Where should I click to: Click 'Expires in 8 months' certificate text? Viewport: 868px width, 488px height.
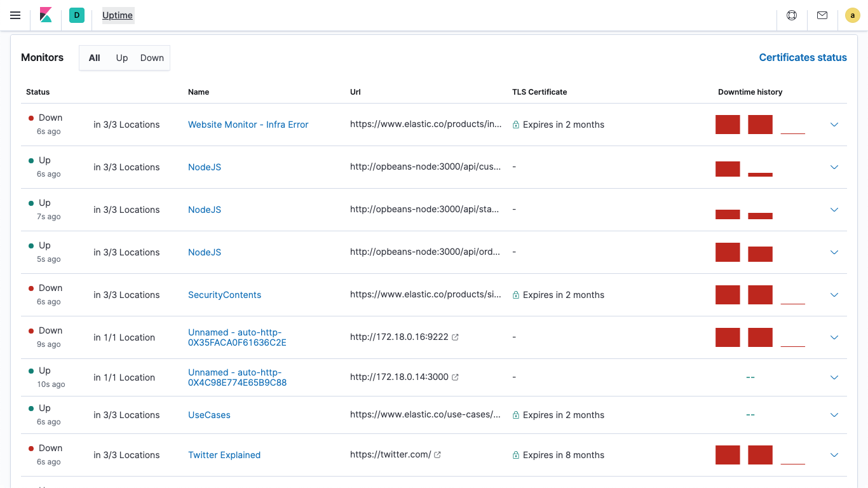coord(564,455)
